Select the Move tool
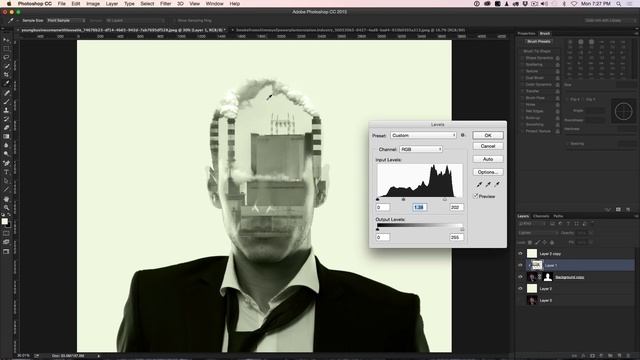This screenshot has height=360, width=640. [x=6, y=40]
